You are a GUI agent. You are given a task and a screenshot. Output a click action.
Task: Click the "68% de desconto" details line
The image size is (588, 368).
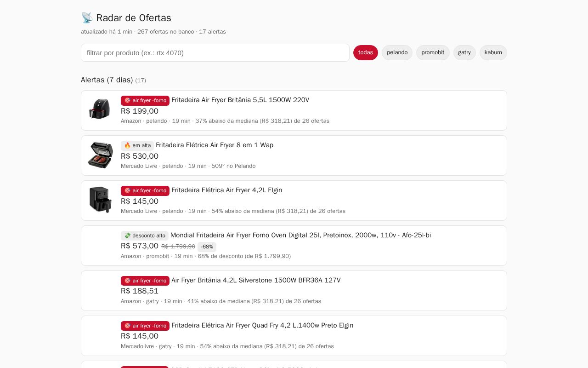[x=206, y=256]
